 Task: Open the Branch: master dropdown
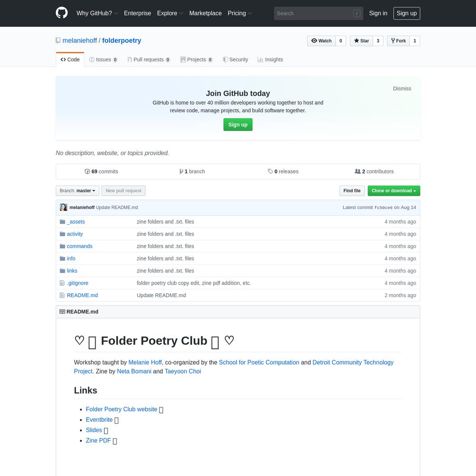(x=78, y=191)
